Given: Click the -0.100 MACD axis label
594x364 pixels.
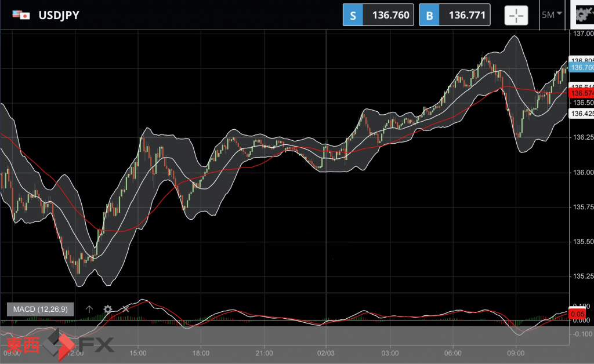Looking at the screenshot, I should click(581, 334).
